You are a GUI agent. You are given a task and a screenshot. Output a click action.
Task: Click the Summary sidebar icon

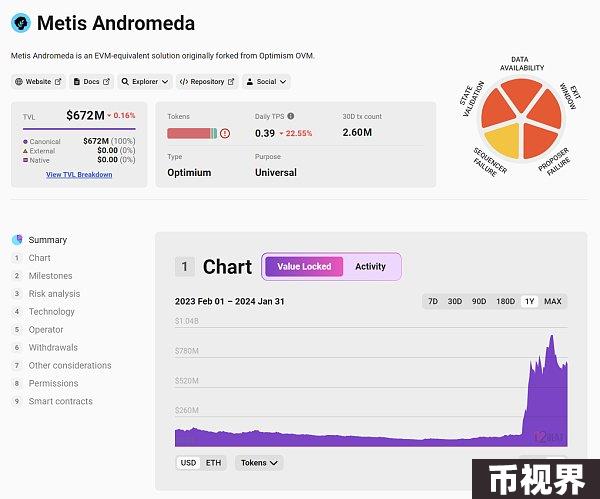point(17,240)
